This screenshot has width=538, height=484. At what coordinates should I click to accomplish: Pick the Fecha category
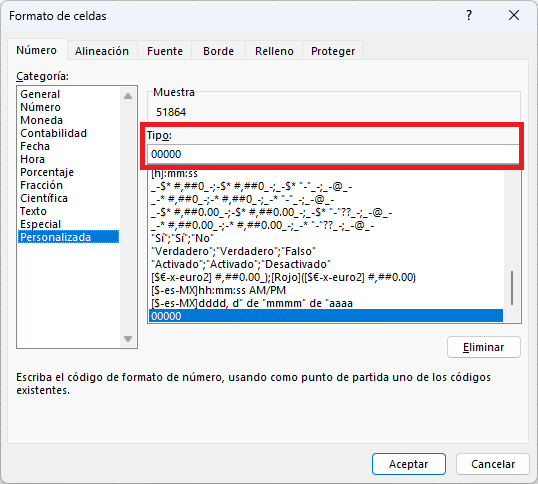(69, 146)
